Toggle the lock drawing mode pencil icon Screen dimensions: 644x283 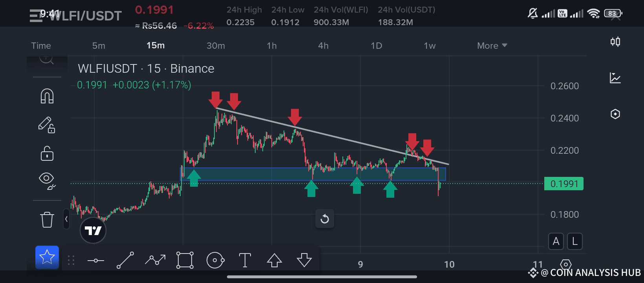[47, 125]
